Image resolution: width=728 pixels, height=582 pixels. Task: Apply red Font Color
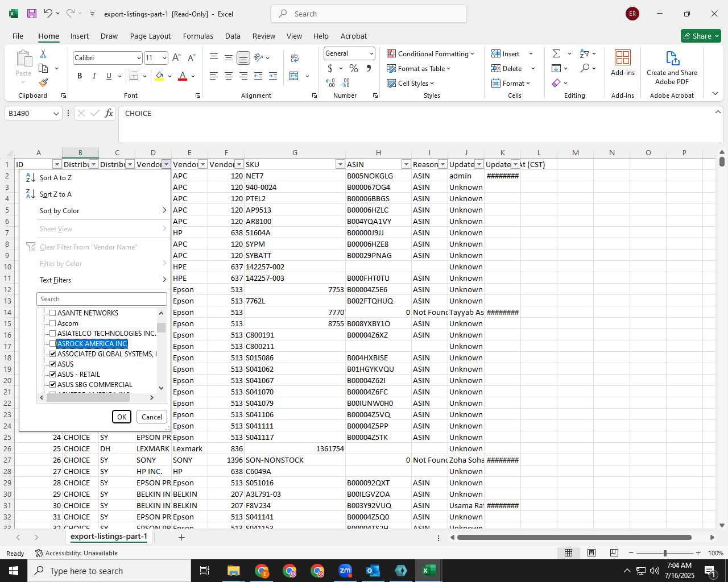click(x=183, y=76)
